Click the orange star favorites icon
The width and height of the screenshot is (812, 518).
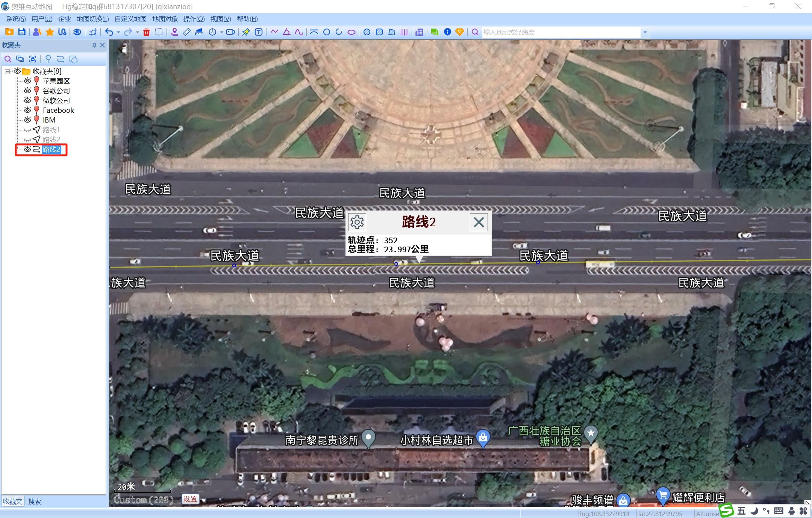click(x=50, y=32)
